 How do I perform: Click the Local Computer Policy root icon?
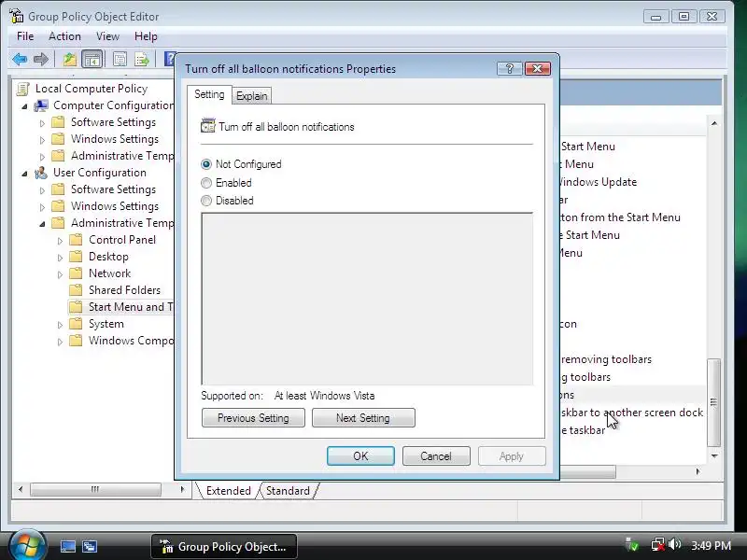[x=22, y=89]
